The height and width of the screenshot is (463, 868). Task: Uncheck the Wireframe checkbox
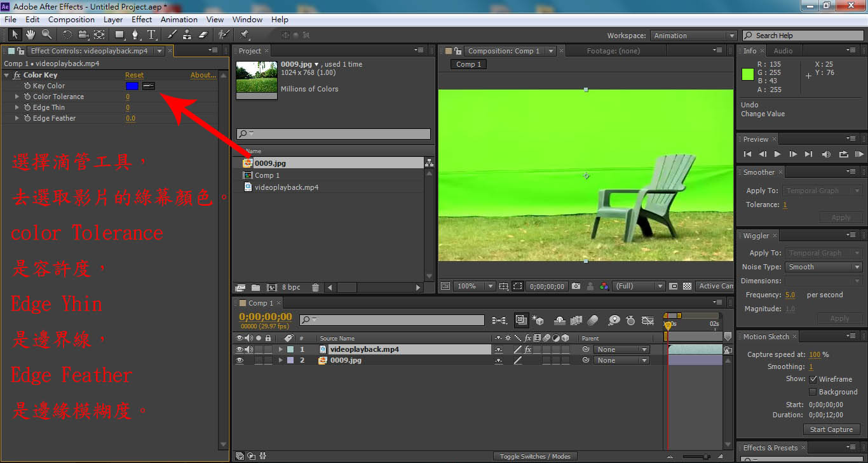813,379
